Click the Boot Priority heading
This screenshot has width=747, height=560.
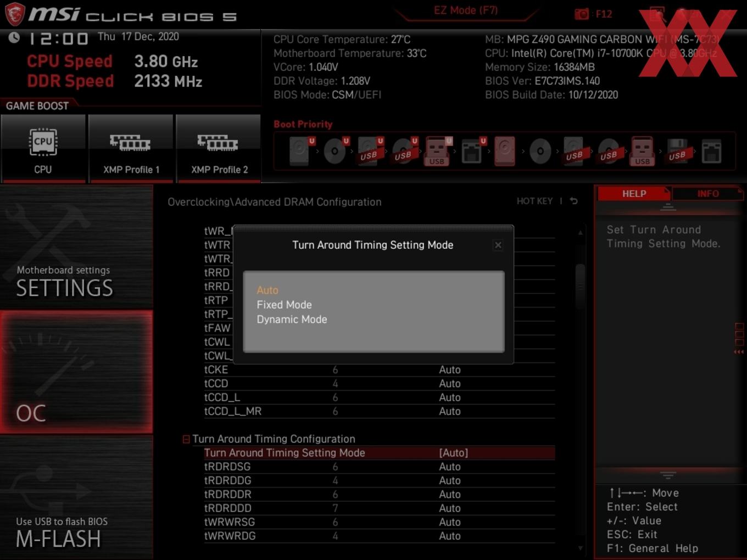pos(303,124)
